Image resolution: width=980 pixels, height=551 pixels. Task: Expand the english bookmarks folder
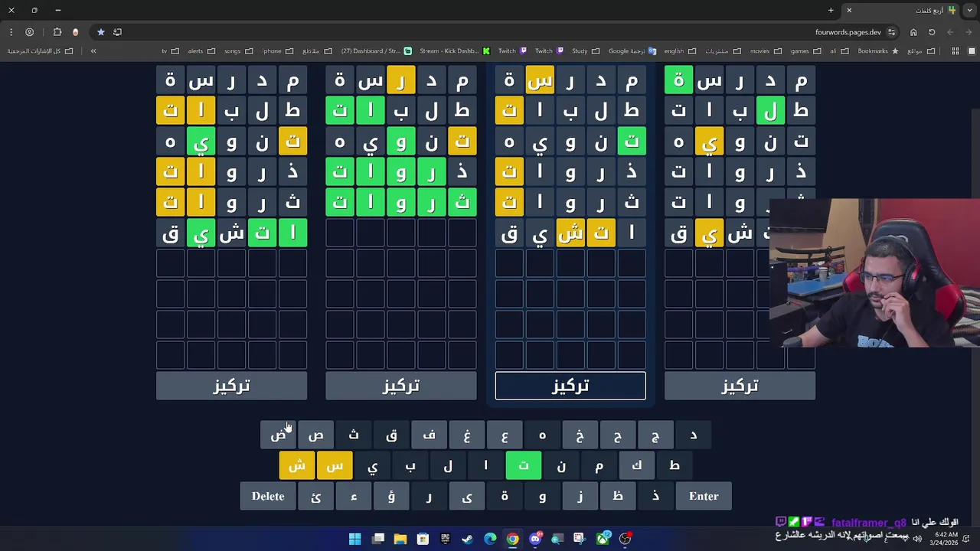tap(680, 51)
